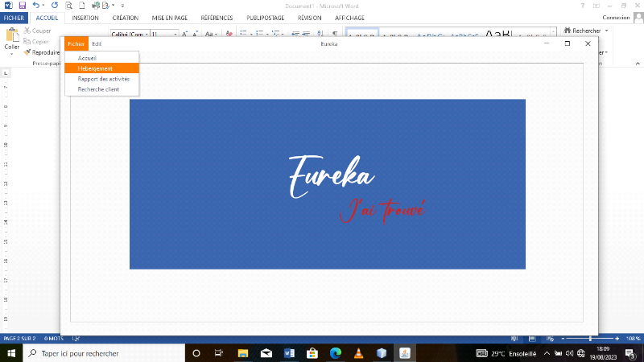The width and height of the screenshot is (644, 362).
Task: Switch to Word via its taskbar icon
Action: [x=289, y=353]
